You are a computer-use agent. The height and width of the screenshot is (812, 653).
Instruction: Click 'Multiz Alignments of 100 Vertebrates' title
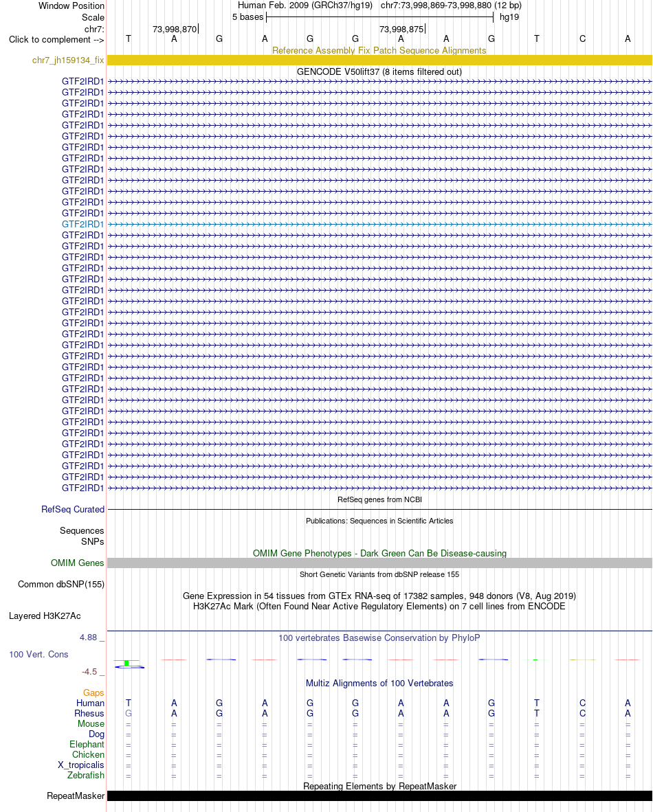coord(379,684)
